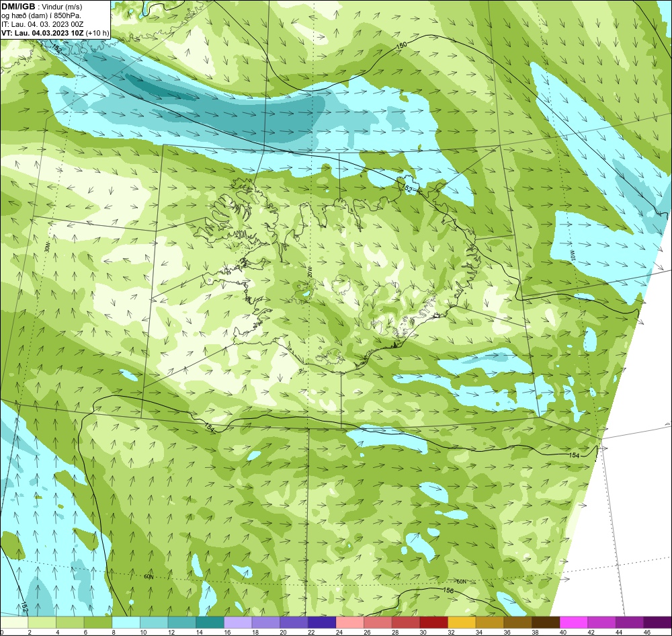This screenshot has height=636, width=672.
Task: Click the '154' contour label southwest of Iceland
Action: tap(209, 427)
